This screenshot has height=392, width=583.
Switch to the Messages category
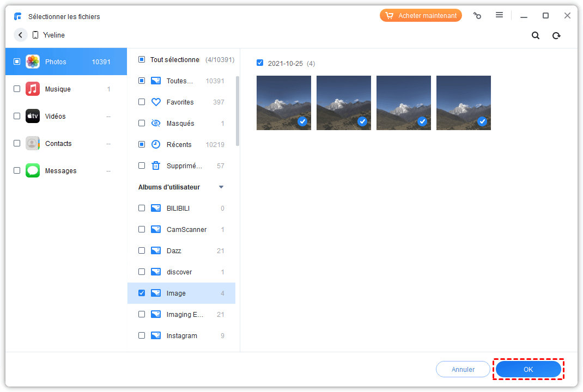click(60, 170)
